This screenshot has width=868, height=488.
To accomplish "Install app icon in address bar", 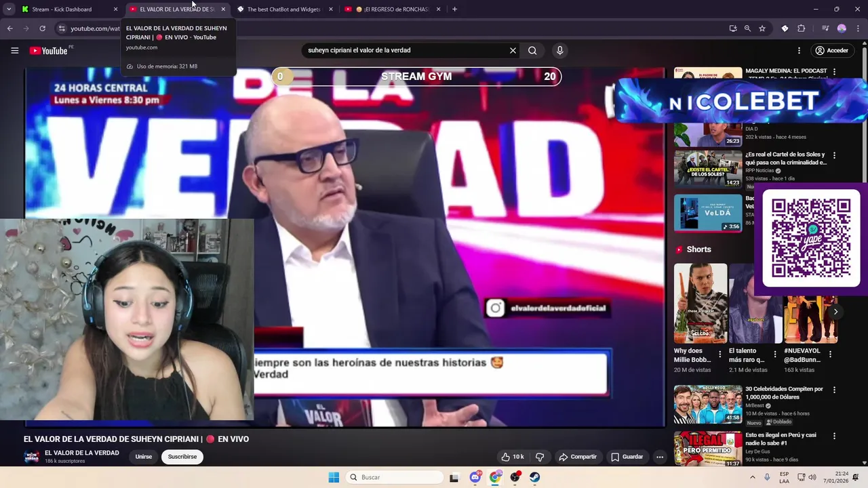I will [x=733, y=28].
